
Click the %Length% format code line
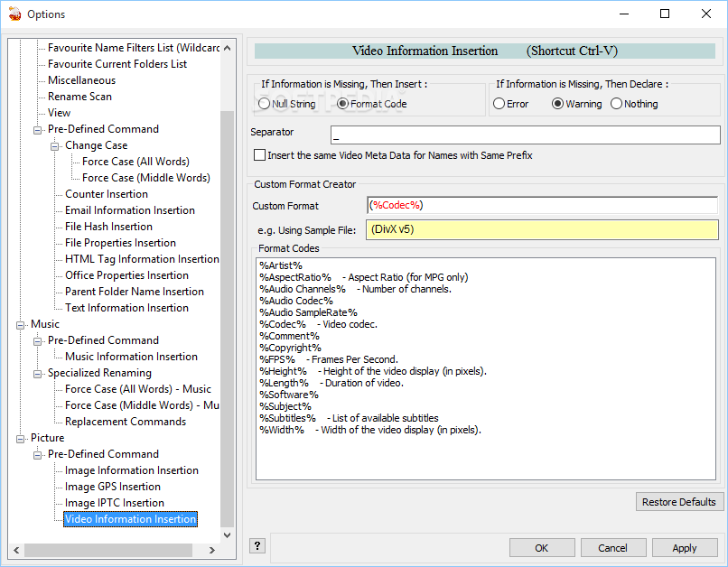click(x=331, y=383)
